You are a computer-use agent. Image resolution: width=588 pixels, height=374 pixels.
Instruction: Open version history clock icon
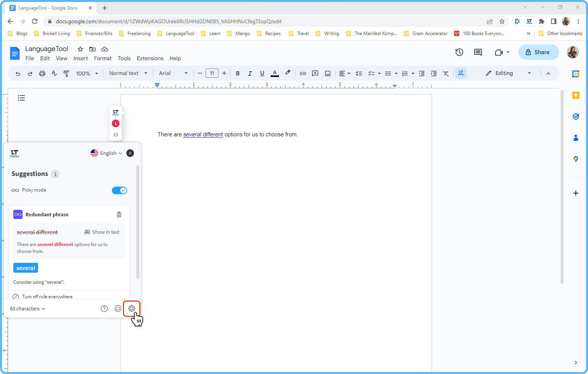tap(459, 52)
